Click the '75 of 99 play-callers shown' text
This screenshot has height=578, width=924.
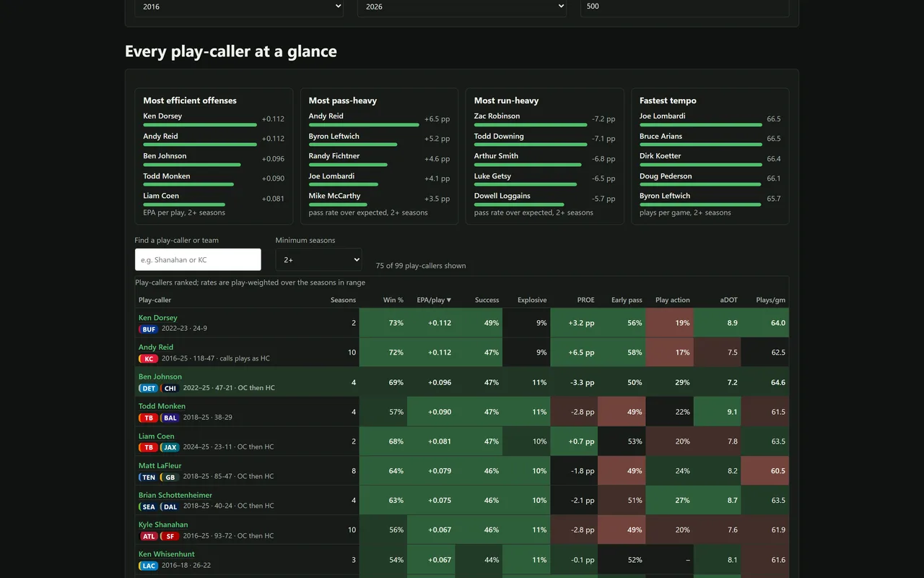421,266
